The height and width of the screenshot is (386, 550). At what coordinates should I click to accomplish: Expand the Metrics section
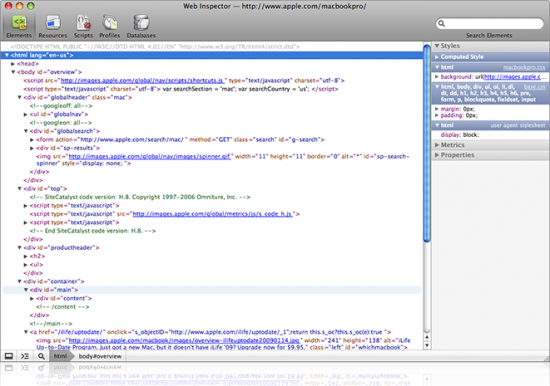pyautogui.click(x=437, y=145)
